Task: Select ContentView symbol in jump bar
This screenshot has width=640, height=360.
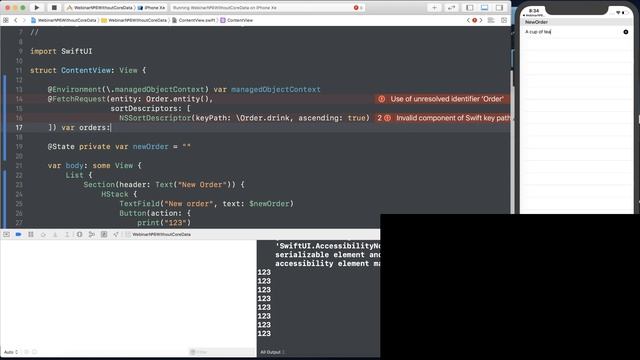Action: click(x=237, y=20)
